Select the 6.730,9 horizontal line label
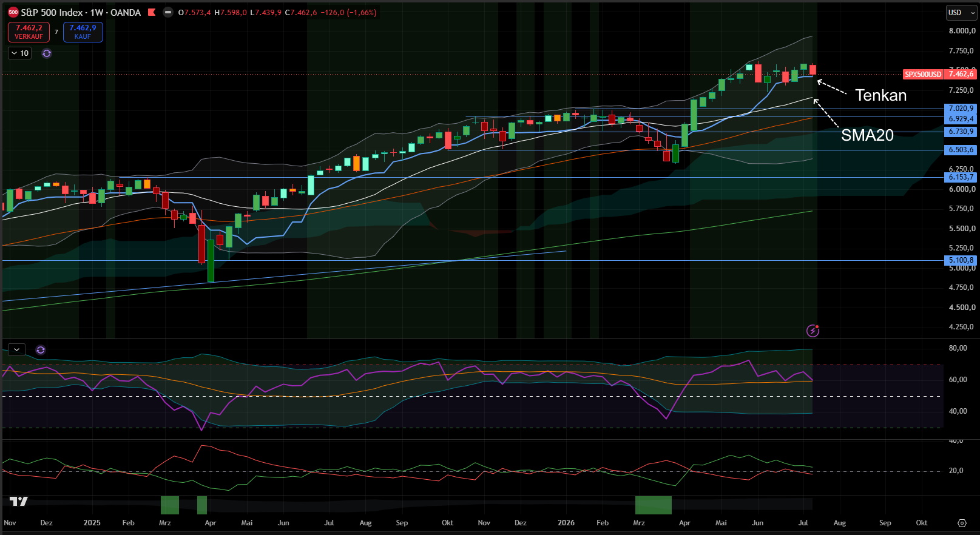The image size is (980, 535). (x=961, y=132)
